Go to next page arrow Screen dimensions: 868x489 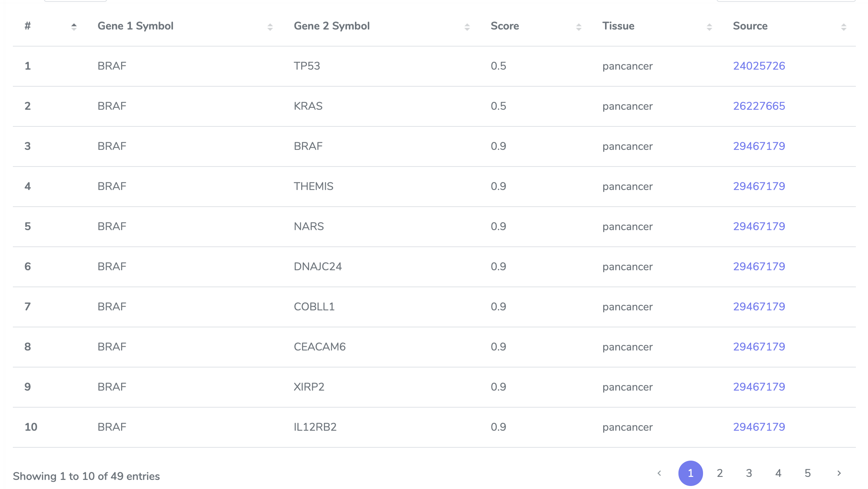839,473
